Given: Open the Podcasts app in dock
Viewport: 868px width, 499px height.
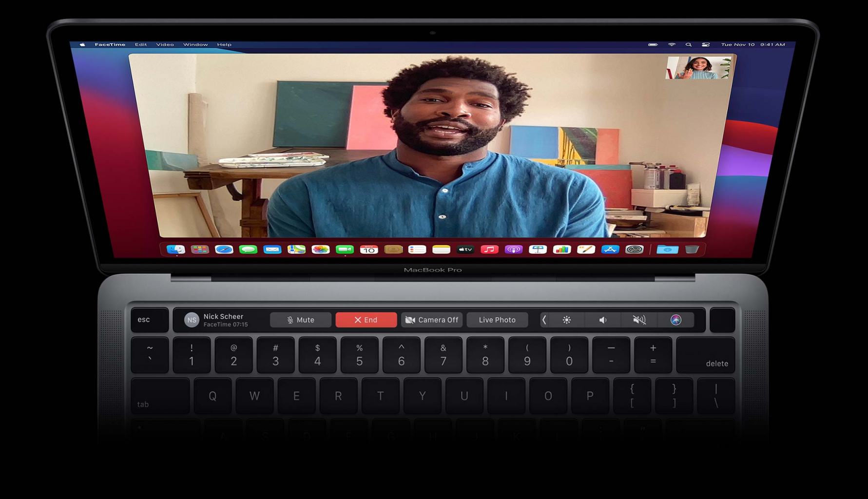Looking at the screenshot, I should [x=513, y=249].
